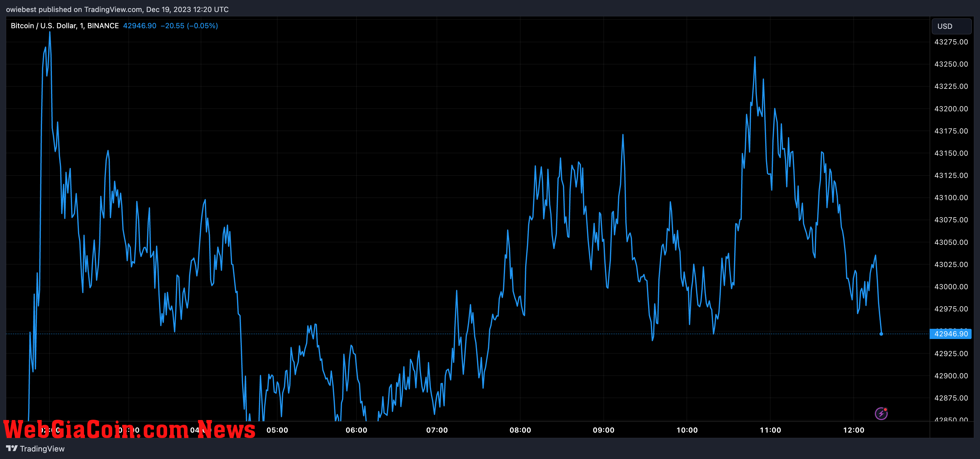Click the 43225.00 price axis label
The width and height of the screenshot is (980, 459).
coord(951,86)
